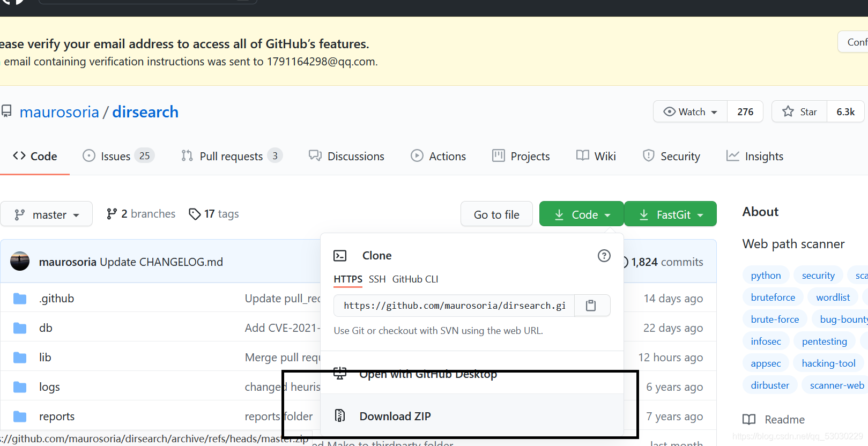Click the pentesting topic tag
Image resolution: width=868 pixels, height=446 pixels.
pyautogui.click(x=824, y=341)
